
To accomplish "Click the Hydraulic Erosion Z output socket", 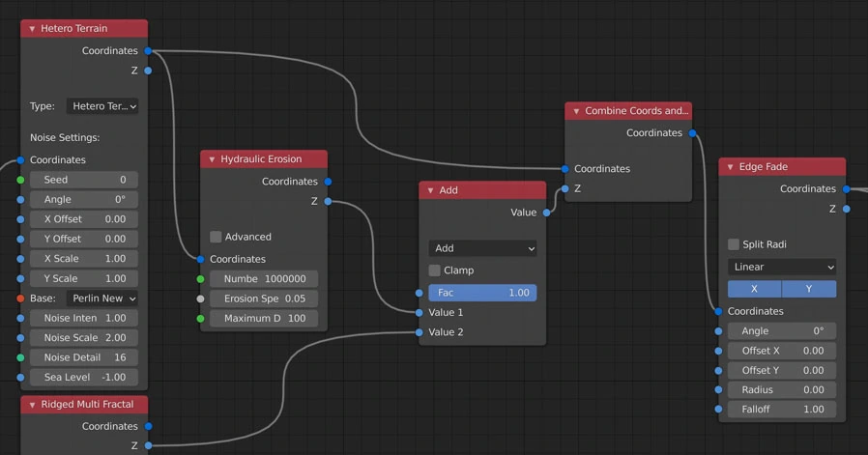I will coord(328,201).
